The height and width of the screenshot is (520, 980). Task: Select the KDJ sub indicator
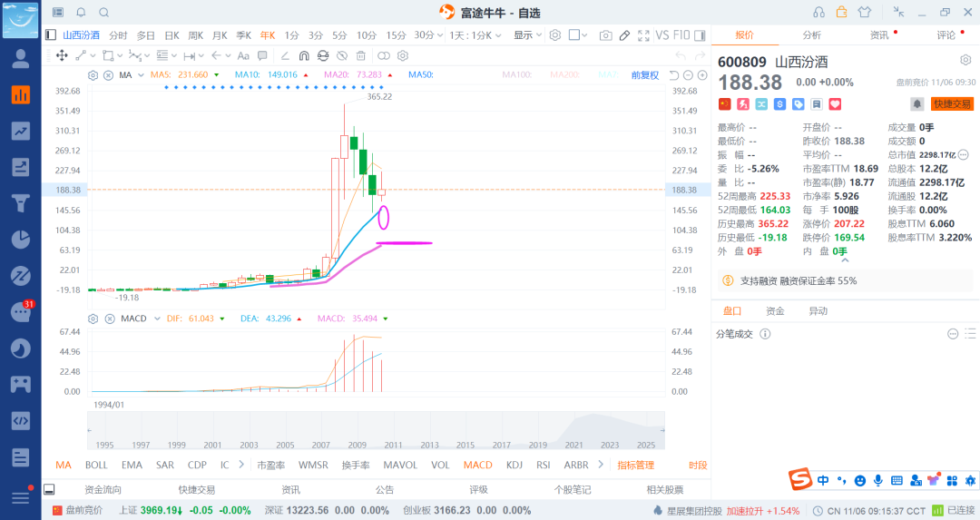514,465
